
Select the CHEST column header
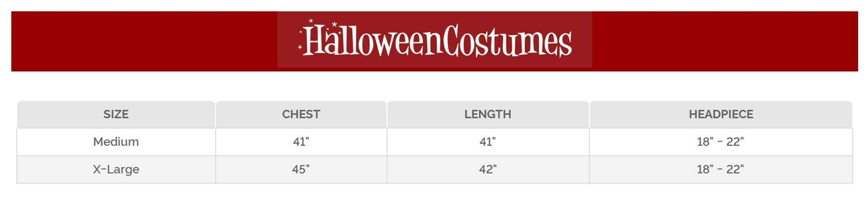coord(301,114)
